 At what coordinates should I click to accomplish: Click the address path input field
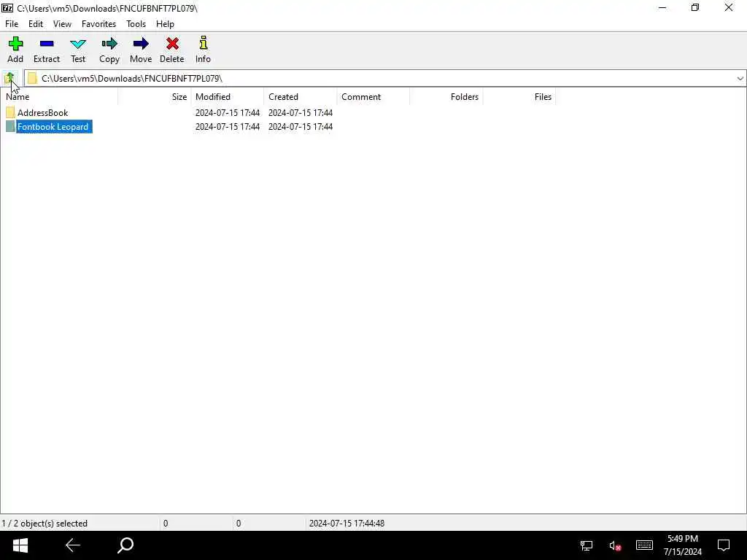coord(385,79)
